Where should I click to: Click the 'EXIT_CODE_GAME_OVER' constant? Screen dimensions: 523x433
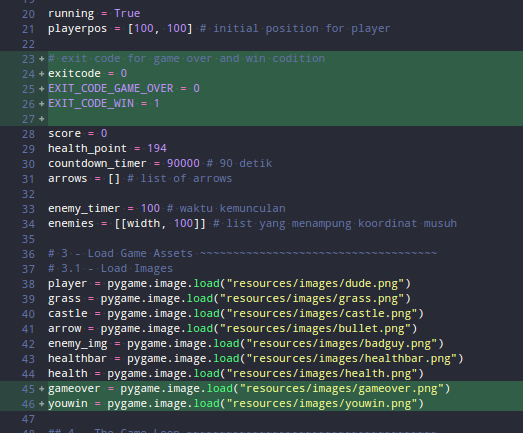coord(111,88)
